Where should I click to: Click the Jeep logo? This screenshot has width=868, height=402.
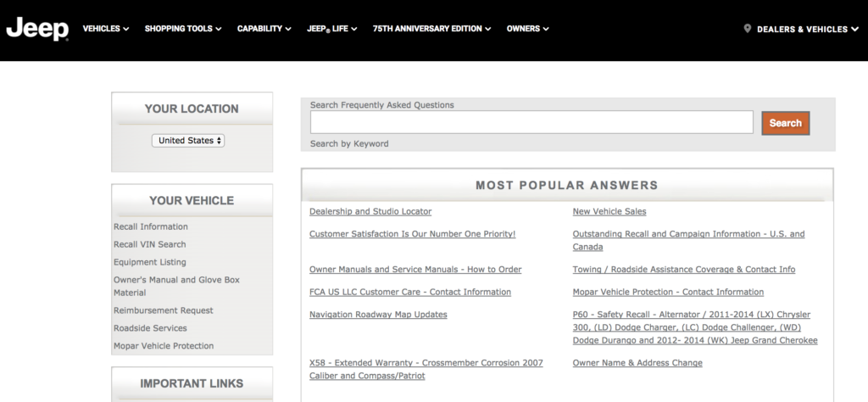click(37, 30)
